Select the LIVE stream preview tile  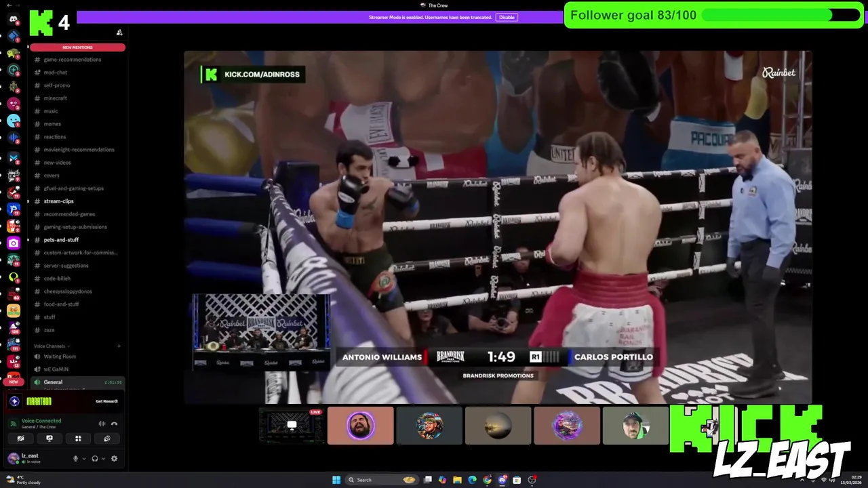point(292,426)
